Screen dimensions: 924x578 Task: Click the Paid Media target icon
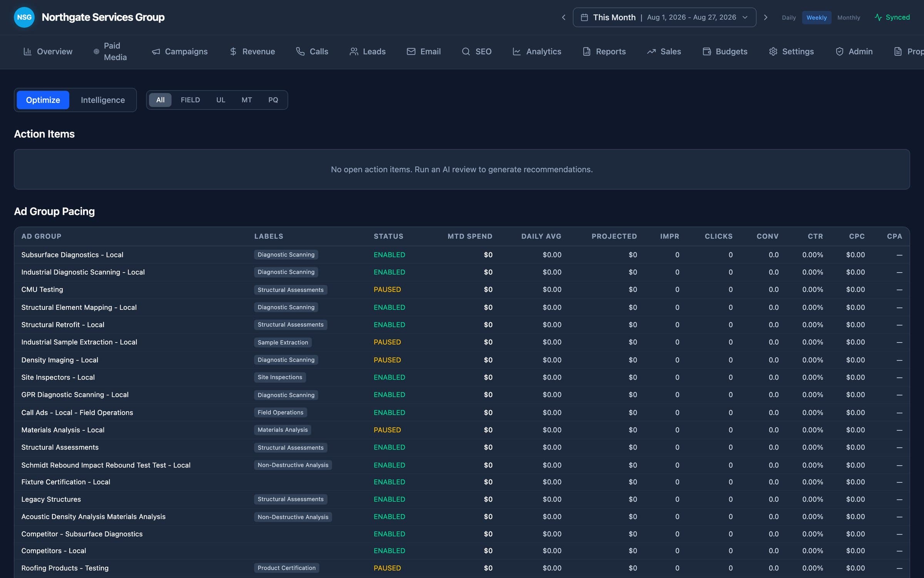[x=96, y=51]
